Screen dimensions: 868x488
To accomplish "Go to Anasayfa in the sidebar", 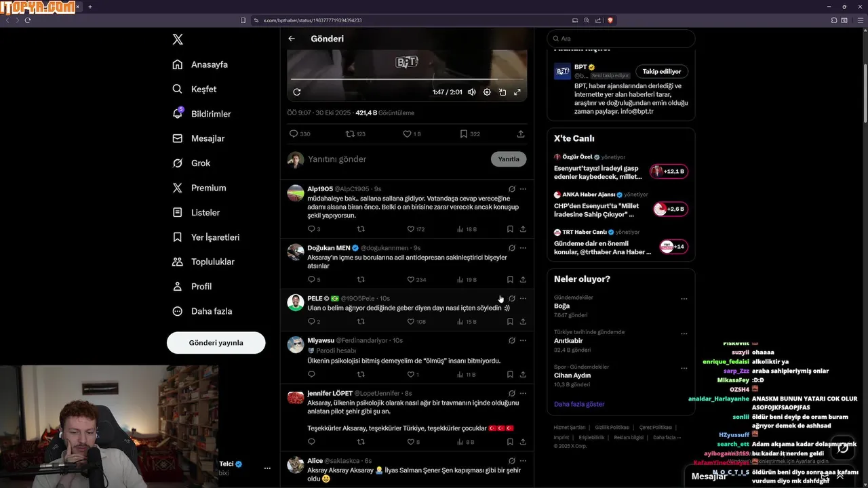I will (200, 64).
